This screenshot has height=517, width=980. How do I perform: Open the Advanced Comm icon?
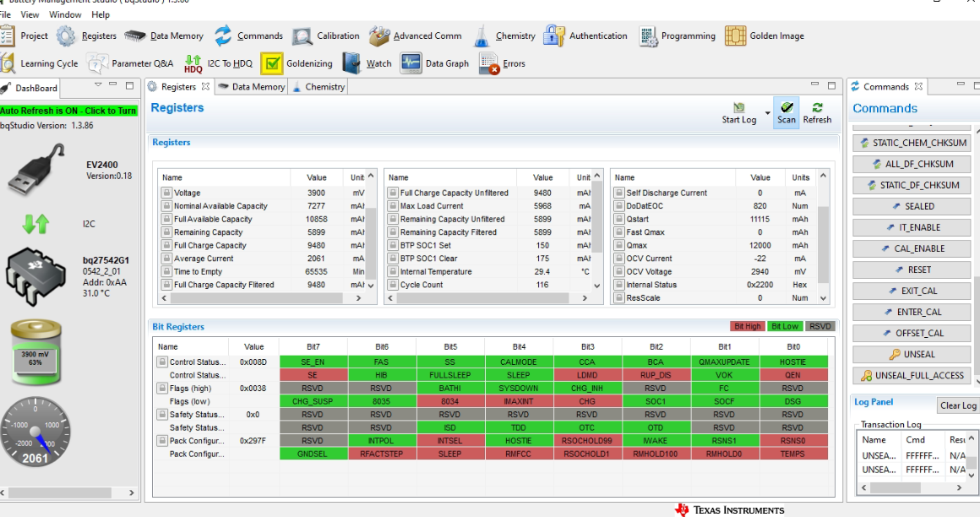click(379, 36)
